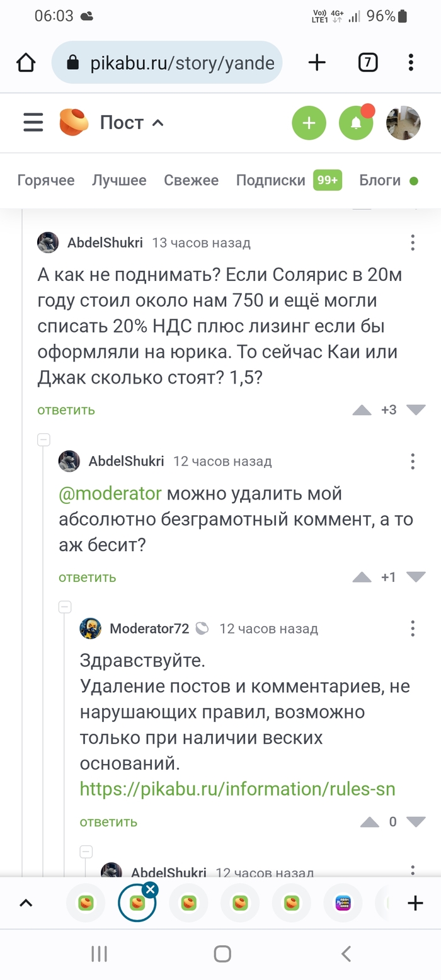This screenshot has width=441, height=980.
Task: Collapse Moderator72's comment thread
Action: (65, 607)
